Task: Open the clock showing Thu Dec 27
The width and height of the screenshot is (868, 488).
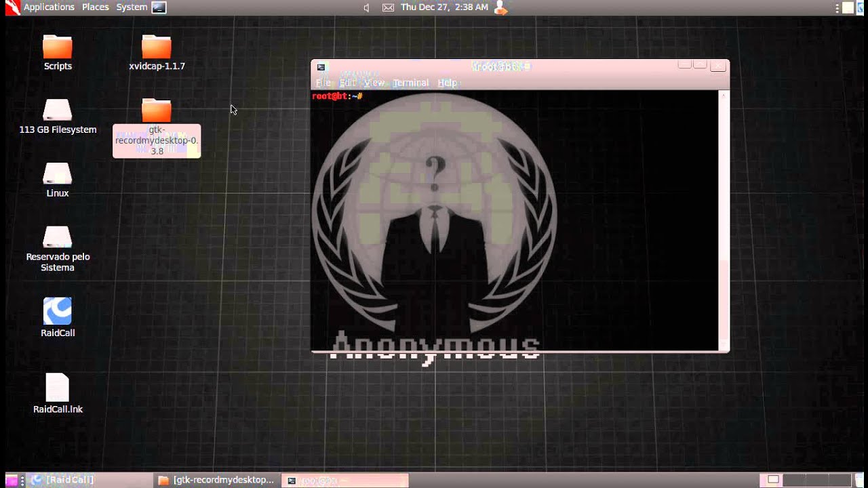Action: [444, 7]
